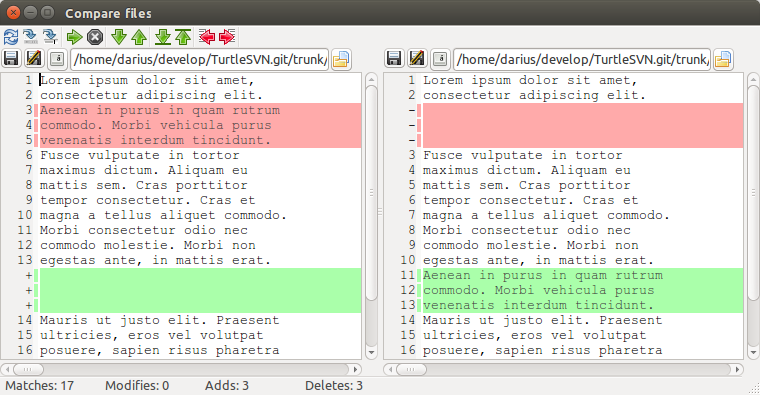The image size is (760, 395).
Task: Browse for left file with folder icon
Action: pyautogui.click(x=341, y=59)
